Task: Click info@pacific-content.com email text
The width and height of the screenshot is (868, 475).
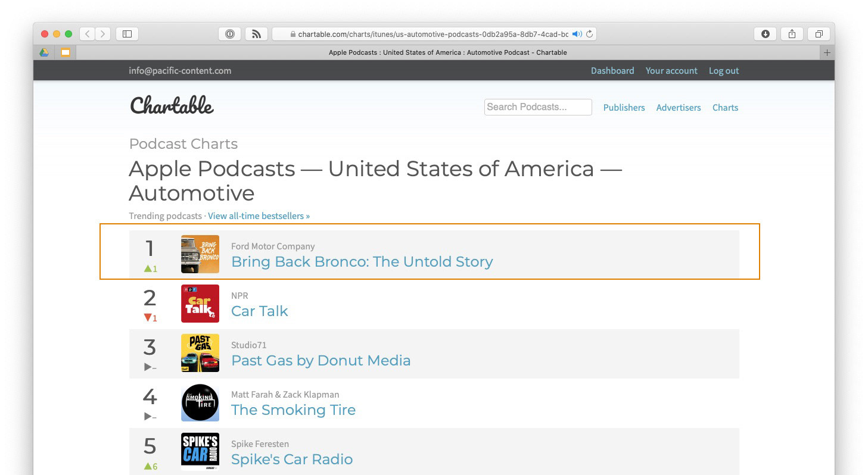Action: pos(180,70)
